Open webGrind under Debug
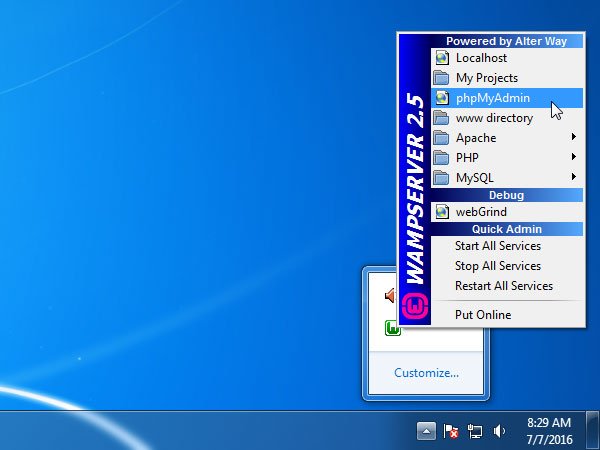This screenshot has width=600, height=450. (507, 212)
